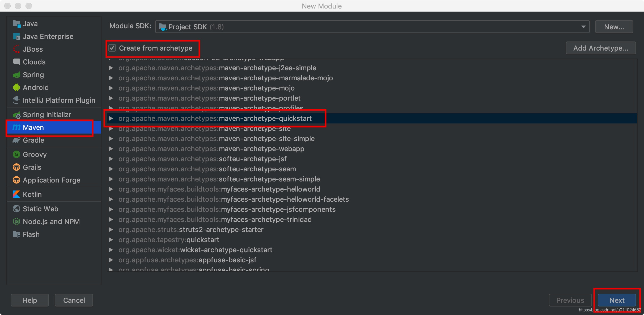Select the wicket-archetype-quickstart list row
Screen dimensions: 644x315
[226, 250]
